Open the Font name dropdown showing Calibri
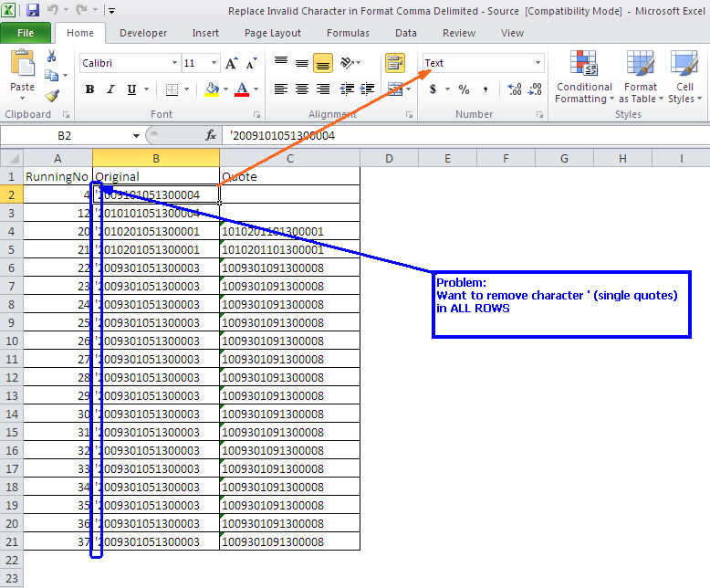 coord(174,63)
